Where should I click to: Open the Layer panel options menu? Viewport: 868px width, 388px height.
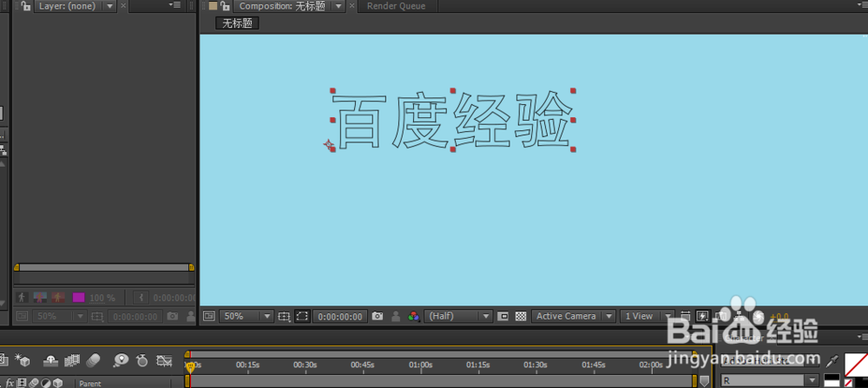[175, 5]
